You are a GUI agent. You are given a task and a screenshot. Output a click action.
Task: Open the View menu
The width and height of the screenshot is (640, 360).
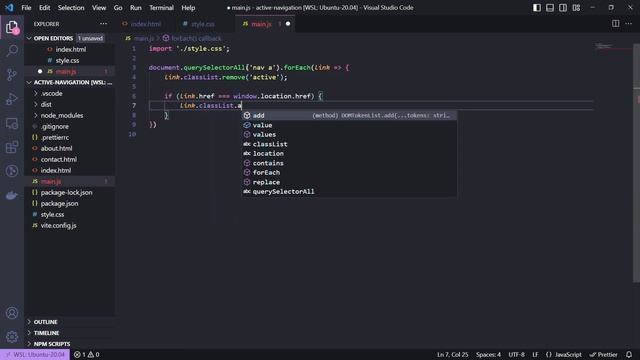click(99, 8)
